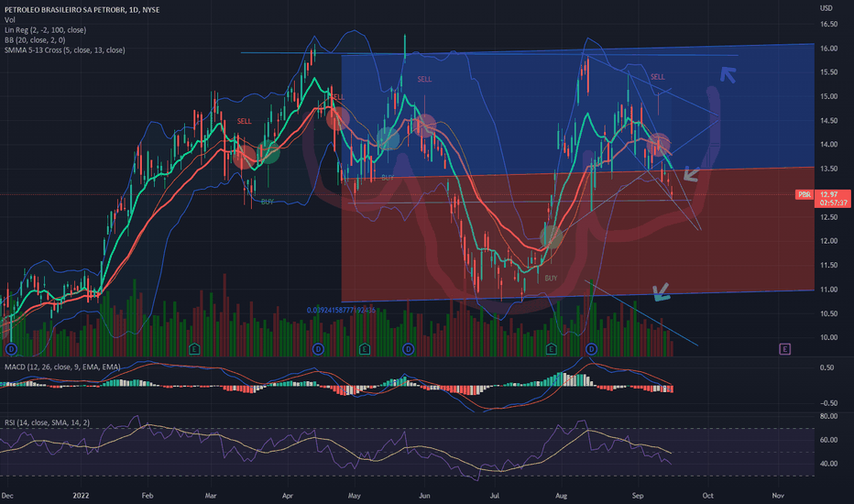This screenshot has width=854, height=504.
Task: Click the dividend marker at December
Action: pos(11,349)
